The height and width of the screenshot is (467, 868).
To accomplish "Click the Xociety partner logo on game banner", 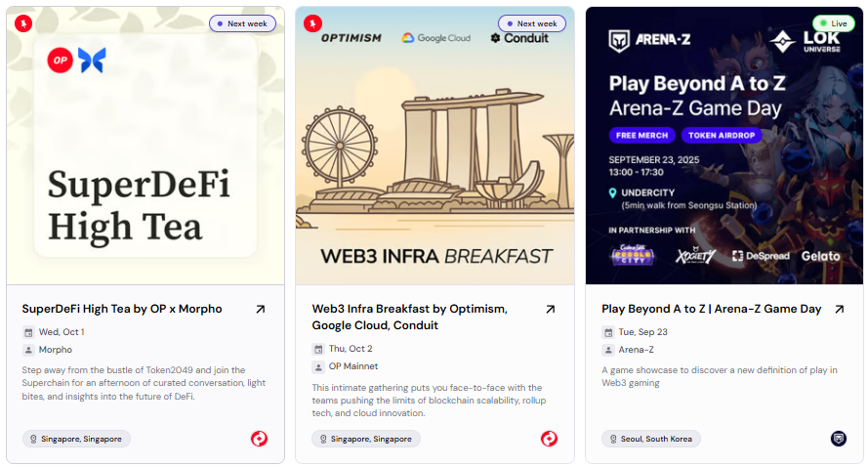I will tap(695, 255).
